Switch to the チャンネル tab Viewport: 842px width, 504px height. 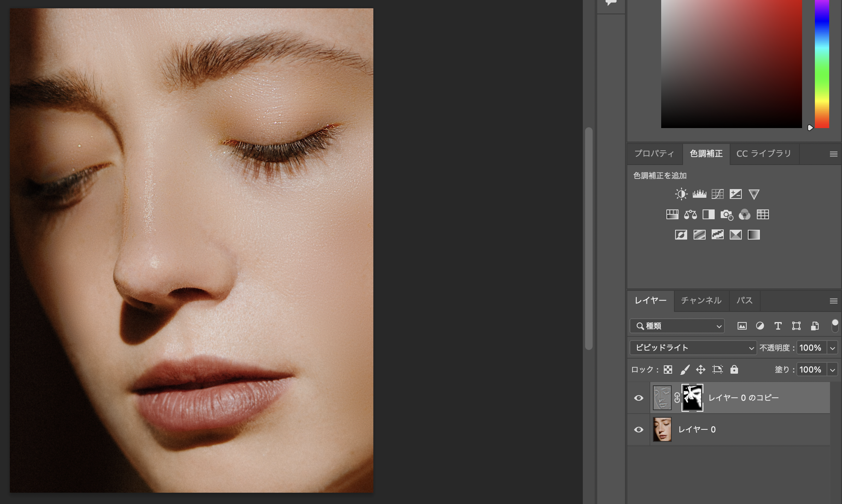coord(701,301)
